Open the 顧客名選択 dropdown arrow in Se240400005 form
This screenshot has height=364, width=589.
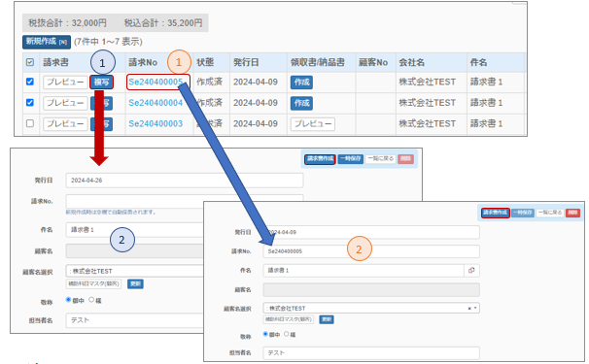click(x=475, y=308)
